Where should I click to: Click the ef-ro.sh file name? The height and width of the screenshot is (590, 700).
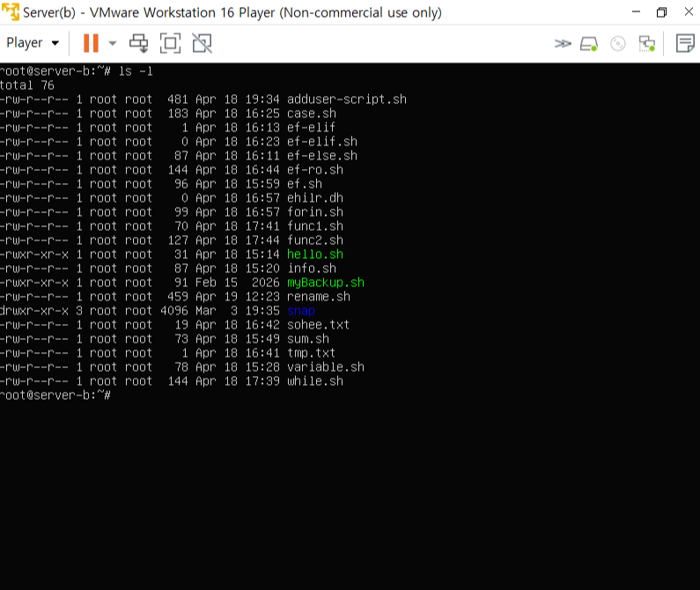click(315, 170)
